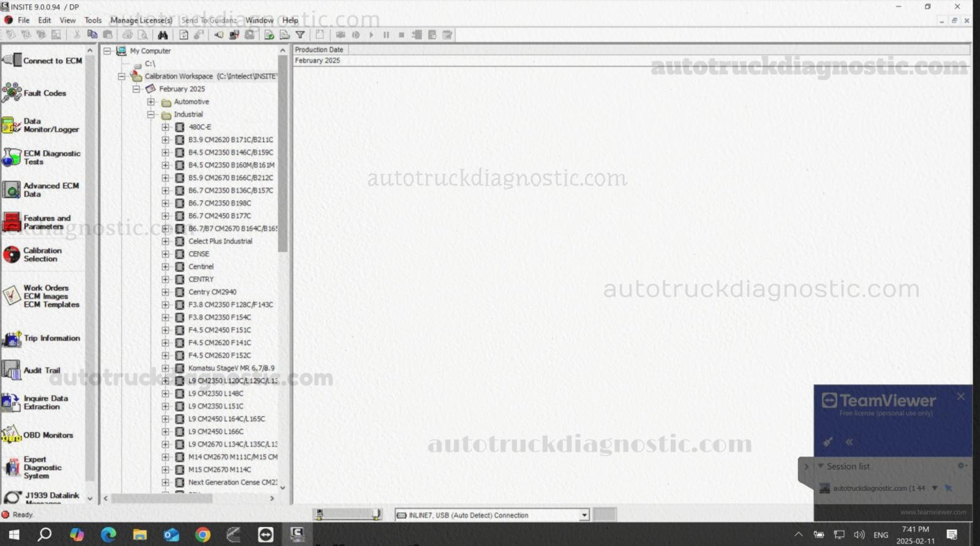The height and width of the screenshot is (546, 980).
Task: Click the Production Date column header
Action: pyautogui.click(x=319, y=50)
